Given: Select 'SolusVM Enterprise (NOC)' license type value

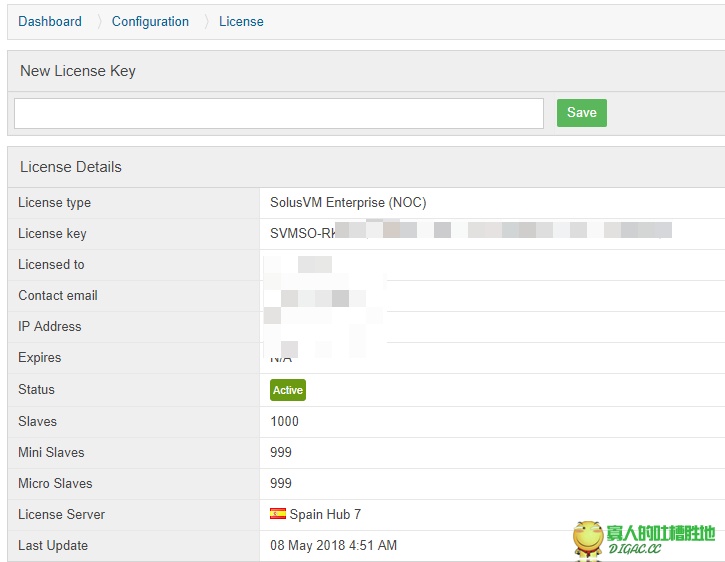Looking at the screenshot, I should coord(348,203).
